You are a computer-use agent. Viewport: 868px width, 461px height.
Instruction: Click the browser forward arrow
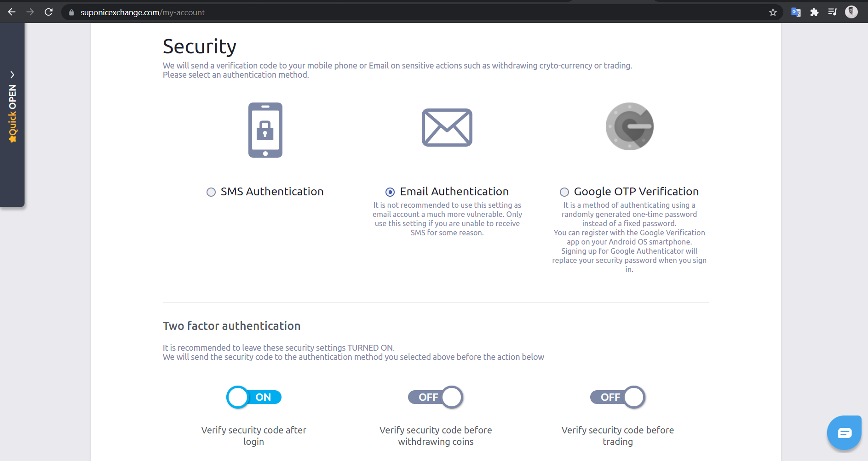pos(30,12)
